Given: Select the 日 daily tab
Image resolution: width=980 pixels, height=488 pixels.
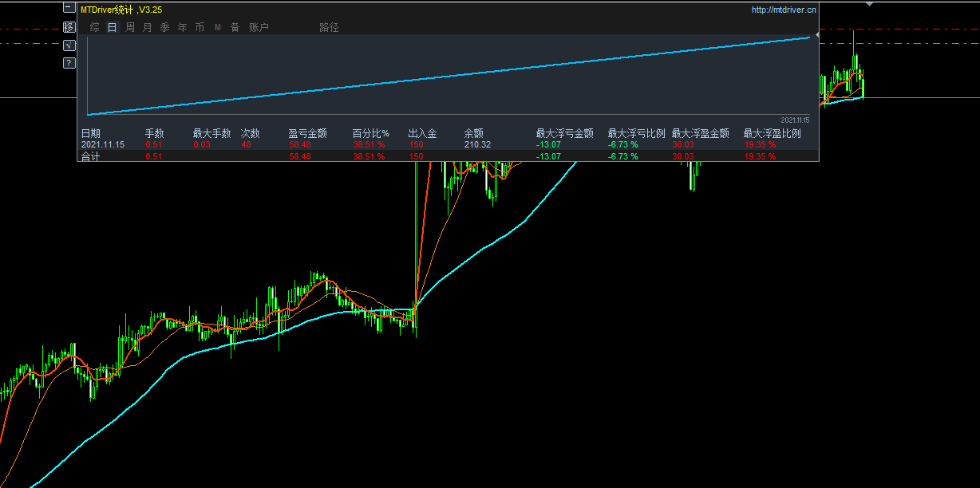Looking at the screenshot, I should tap(113, 27).
